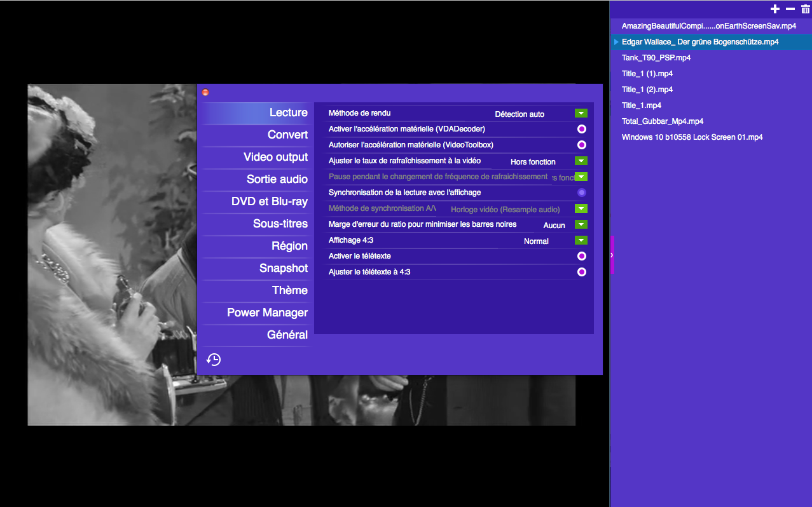
Task: Open Pause pendant le changement de fréquence dropdown
Action: 581,177
